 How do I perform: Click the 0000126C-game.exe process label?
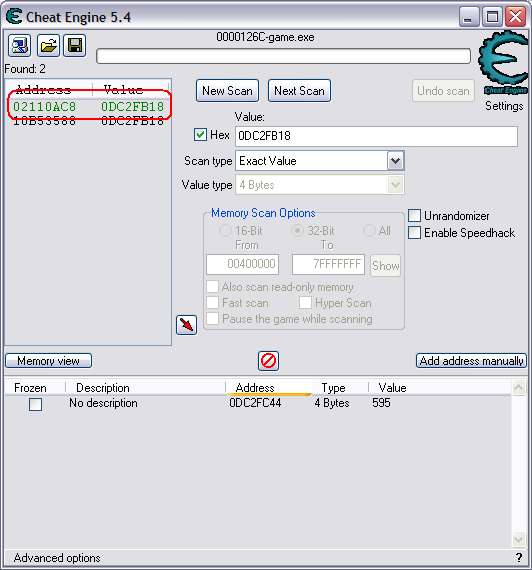click(x=265, y=37)
